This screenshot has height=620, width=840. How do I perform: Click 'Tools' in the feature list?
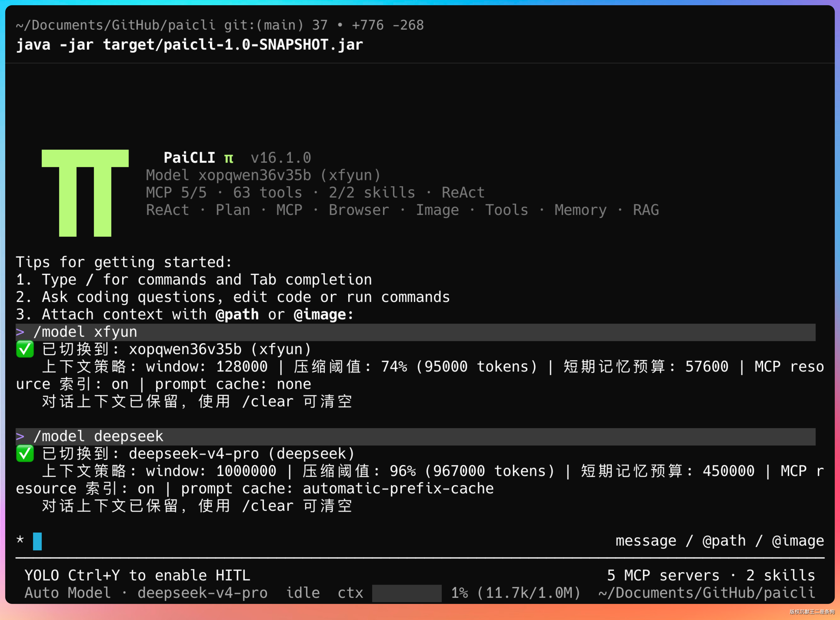[507, 210]
